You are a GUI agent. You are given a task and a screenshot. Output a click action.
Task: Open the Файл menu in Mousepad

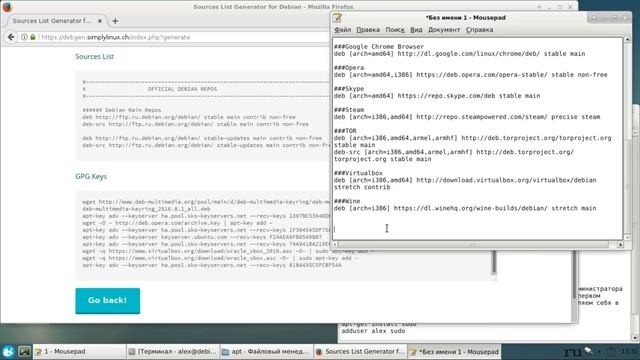[342, 30]
